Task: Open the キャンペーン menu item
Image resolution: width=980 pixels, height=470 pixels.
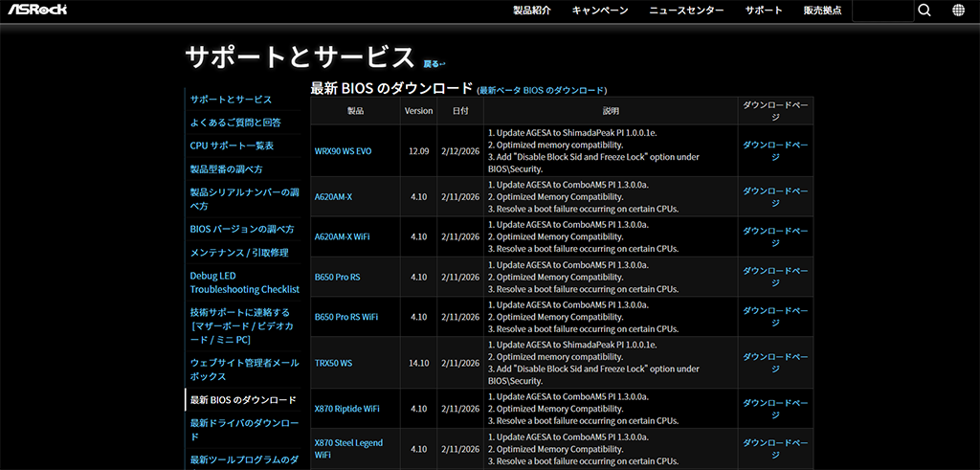Action: [x=600, y=11]
